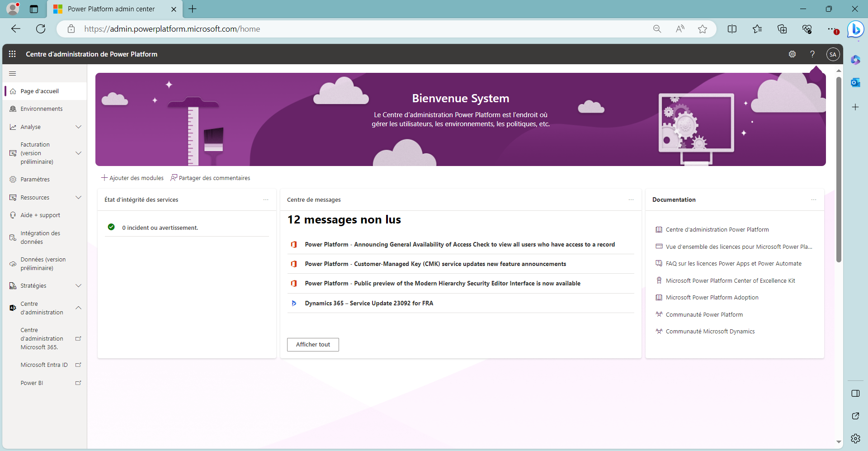
Task: Click the green check status icon
Action: 111,227
